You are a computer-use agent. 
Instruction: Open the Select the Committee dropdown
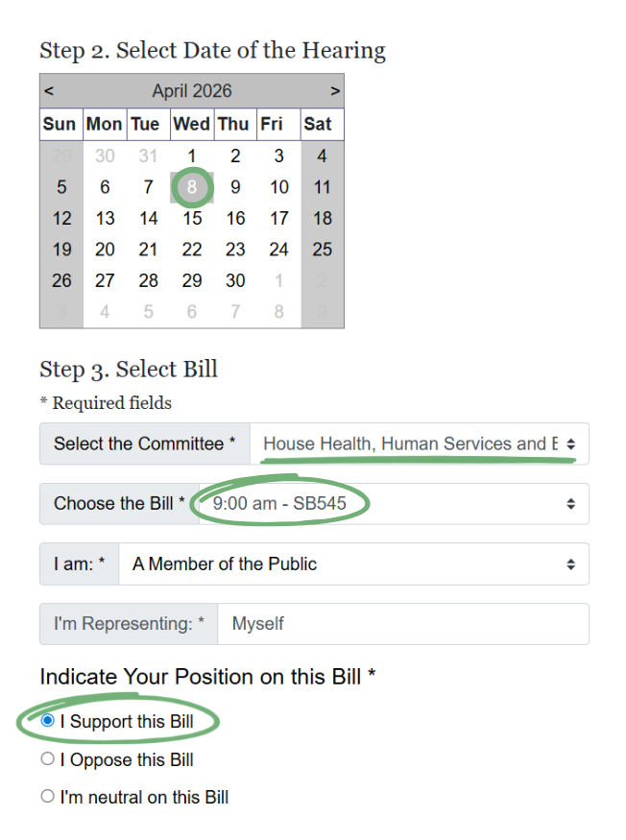(x=420, y=444)
